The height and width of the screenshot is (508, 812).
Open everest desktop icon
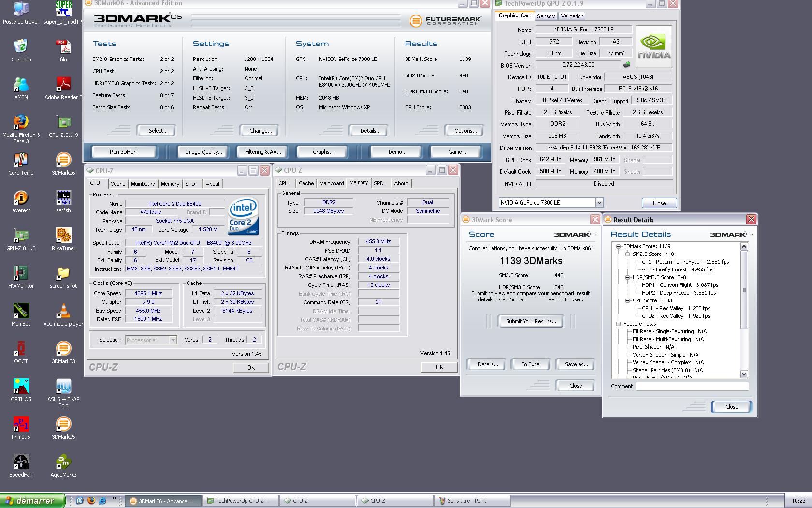(x=21, y=202)
